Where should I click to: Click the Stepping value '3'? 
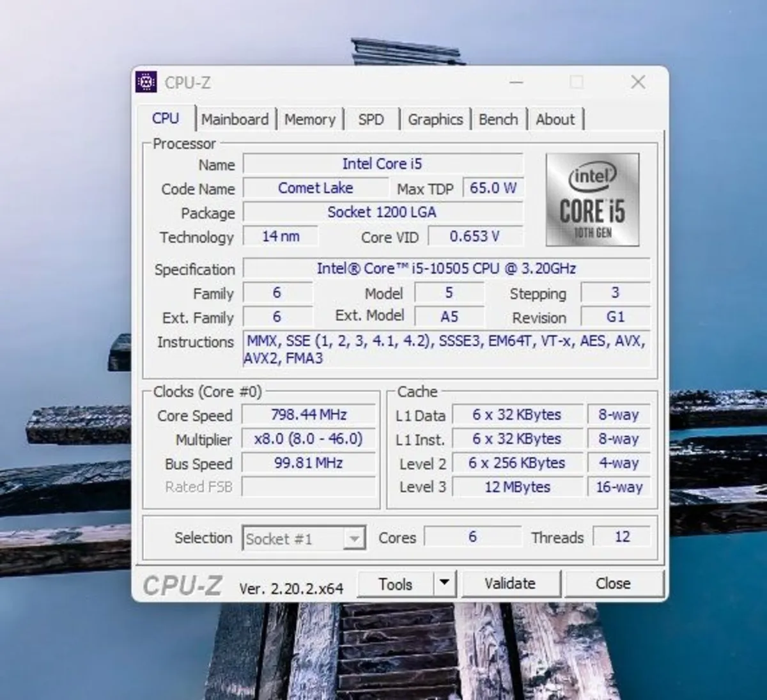click(616, 293)
